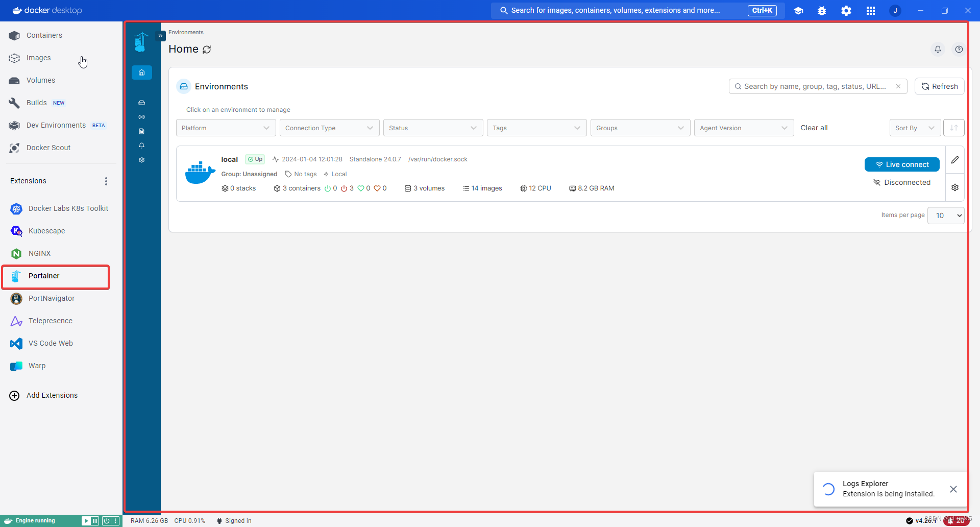
Task: Focus the environment search by name field
Action: coord(818,86)
